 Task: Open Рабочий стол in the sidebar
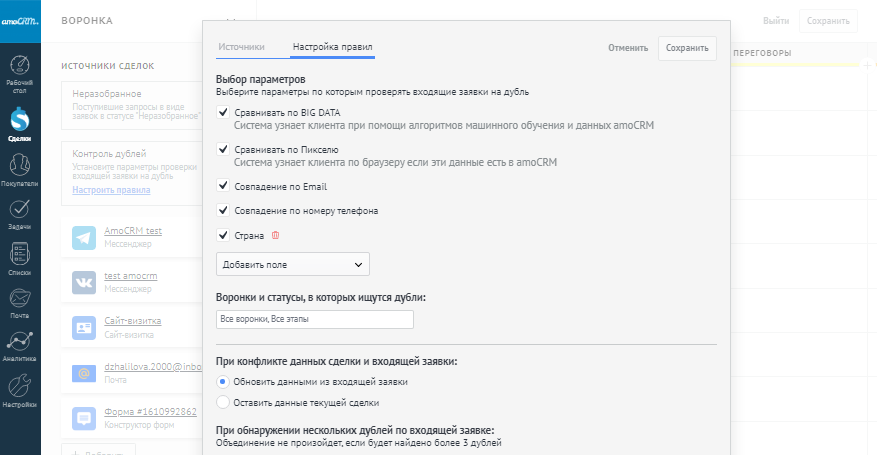point(20,72)
